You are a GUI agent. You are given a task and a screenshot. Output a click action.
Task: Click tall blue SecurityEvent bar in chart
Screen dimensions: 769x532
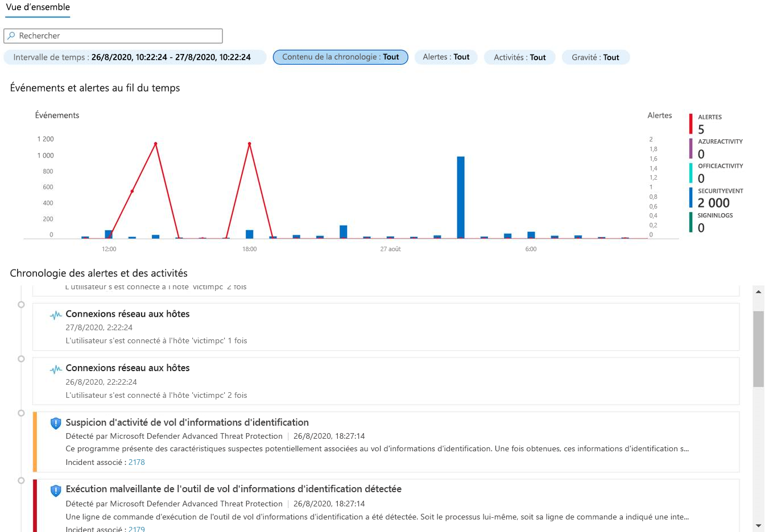tap(461, 197)
